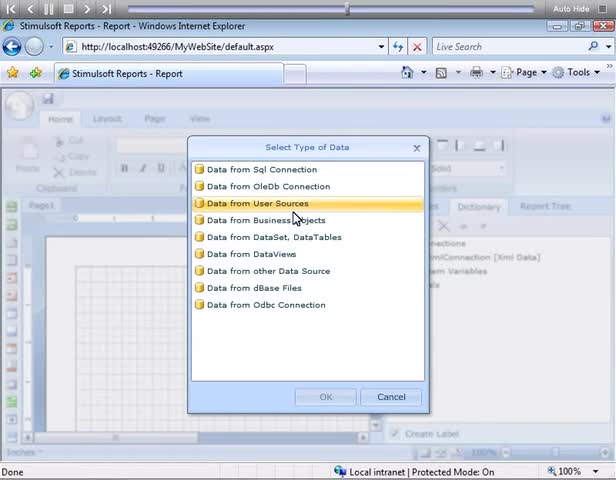
Task: Cancel the Select Type of Data dialog
Action: (391, 397)
